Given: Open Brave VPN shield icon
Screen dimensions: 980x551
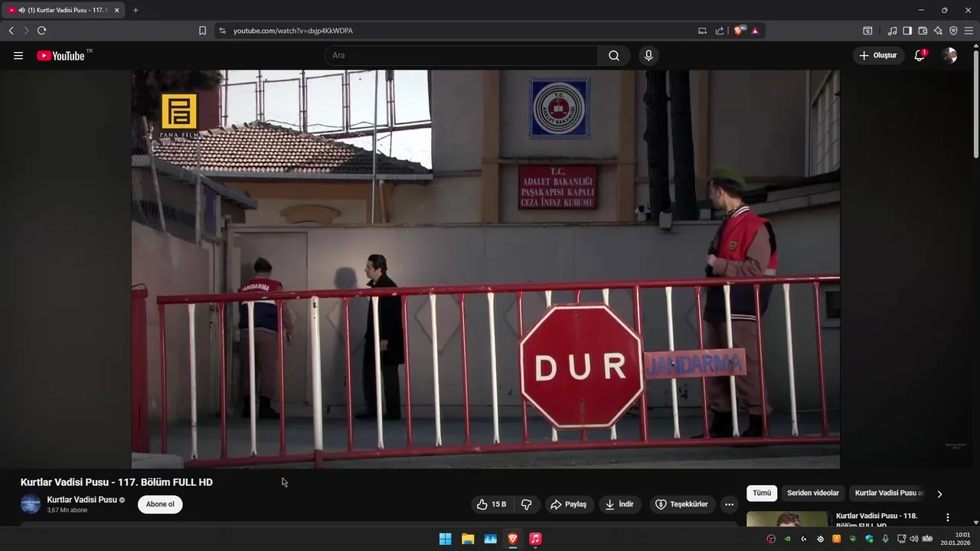Looking at the screenshot, I should (x=953, y=31).
